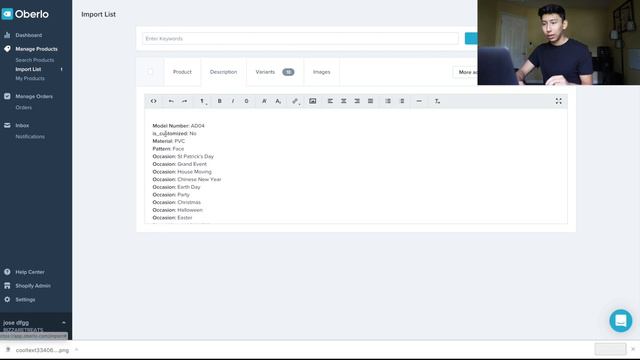Align text center
640x360 pixels.
344,101
